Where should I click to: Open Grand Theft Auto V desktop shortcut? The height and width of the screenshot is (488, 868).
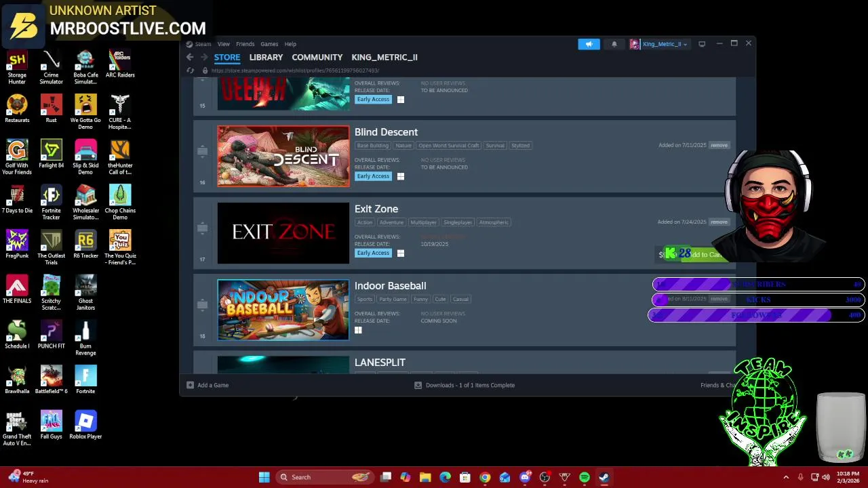(17, 429)
